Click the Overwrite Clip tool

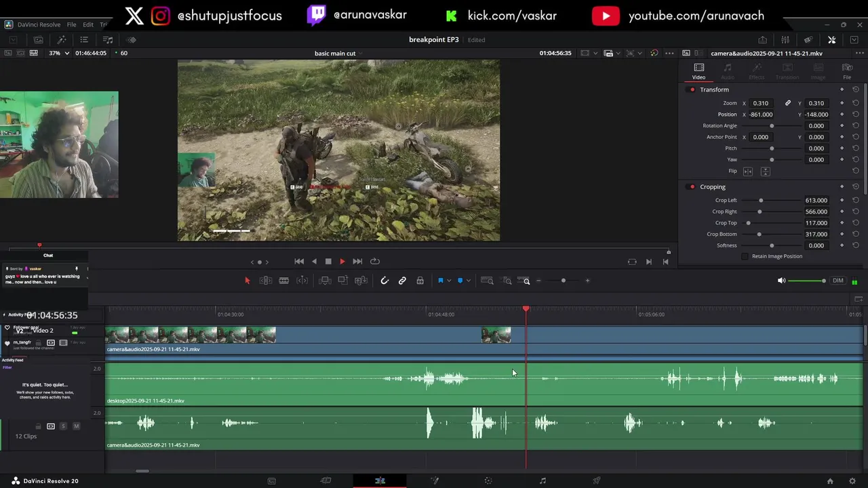[342, 281]
